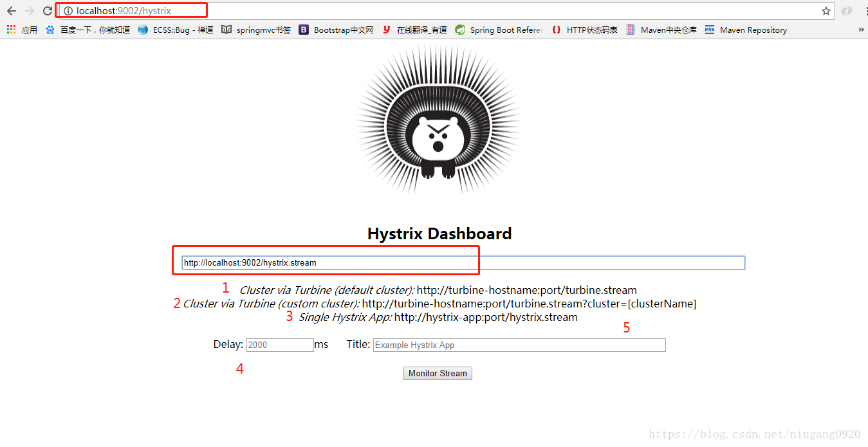
Task: Click the hystrix.stream URL input field
Action: click(463, 262)
